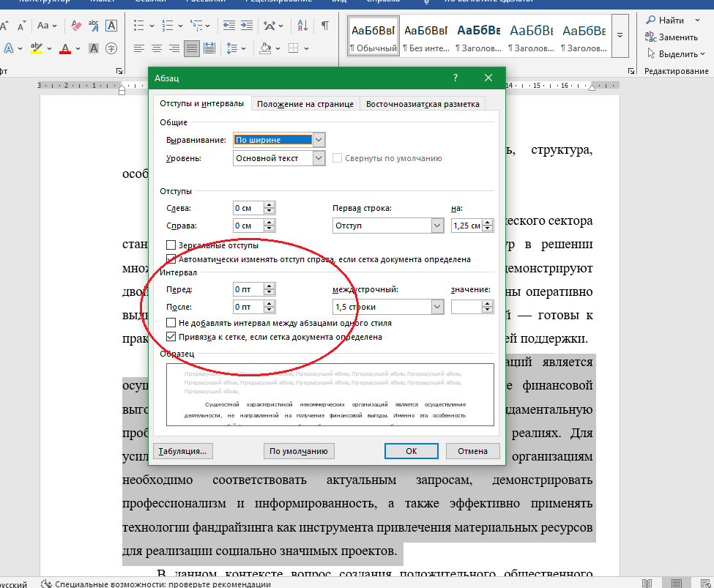The image size is (714, 588).
Task: Open the Первая строка dropdown
Action: click(437, 226)
